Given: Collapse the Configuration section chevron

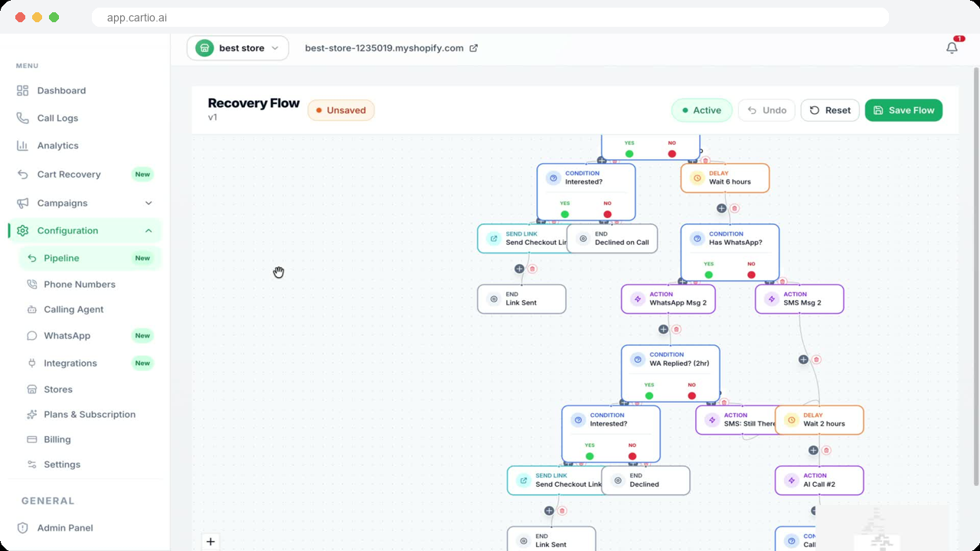Looking at the screenshot, I should 149,230.
